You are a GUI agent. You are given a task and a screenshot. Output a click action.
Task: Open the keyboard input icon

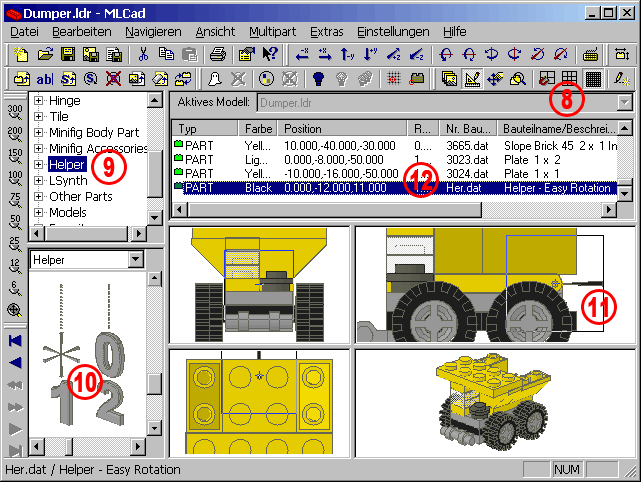(590, 54)
